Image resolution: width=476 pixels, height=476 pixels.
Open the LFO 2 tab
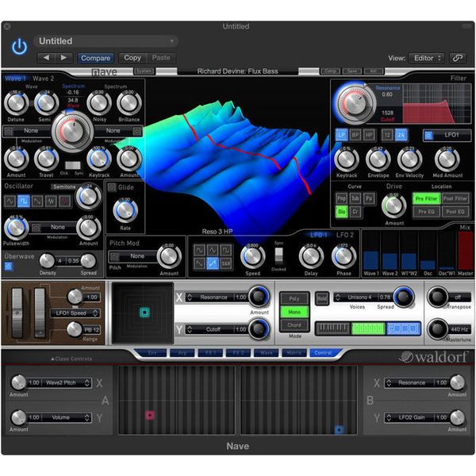pos(344,236)
